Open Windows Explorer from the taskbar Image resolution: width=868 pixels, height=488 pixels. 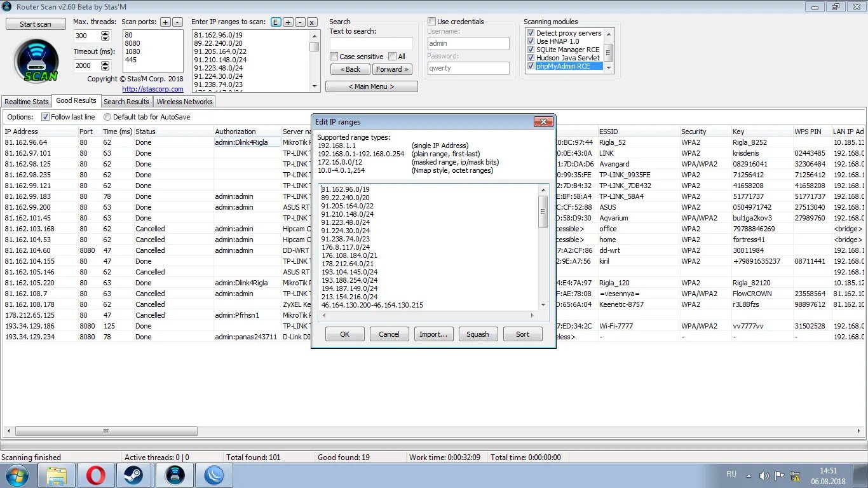[57, 475]
